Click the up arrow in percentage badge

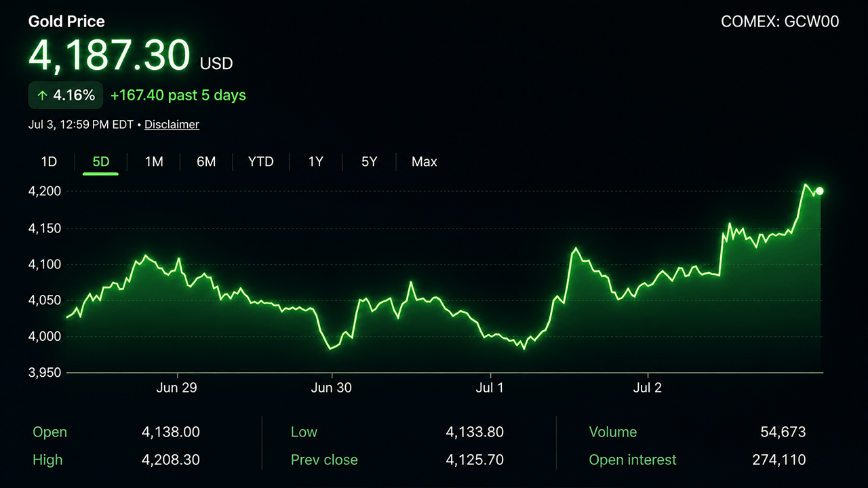tap(42, 96)
